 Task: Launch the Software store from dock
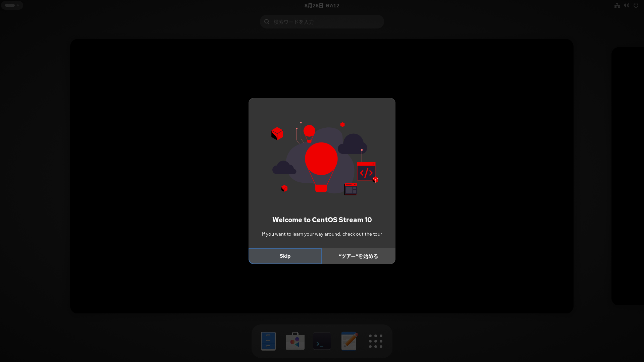(x=295, y=341)
